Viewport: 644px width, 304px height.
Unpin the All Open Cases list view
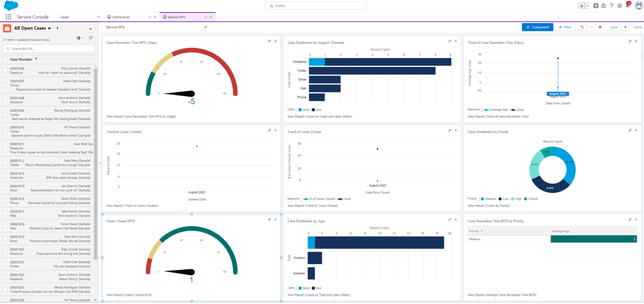[x=57, y=28]
